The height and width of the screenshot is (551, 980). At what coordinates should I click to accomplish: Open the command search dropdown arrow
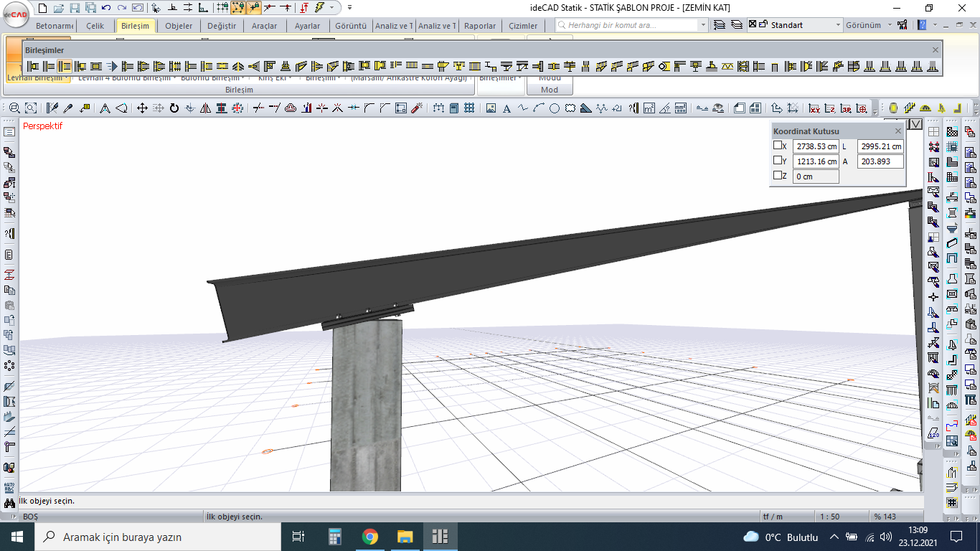click(702, 25)
